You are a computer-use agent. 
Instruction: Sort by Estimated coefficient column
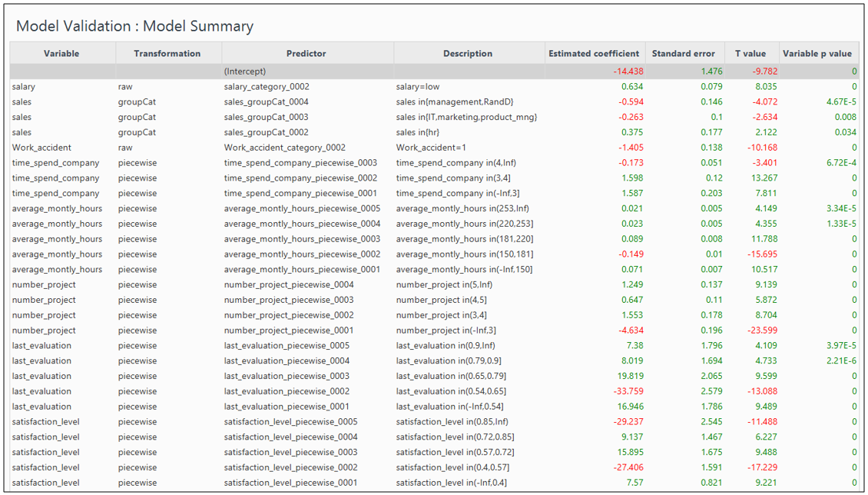[x=593, y=54]
